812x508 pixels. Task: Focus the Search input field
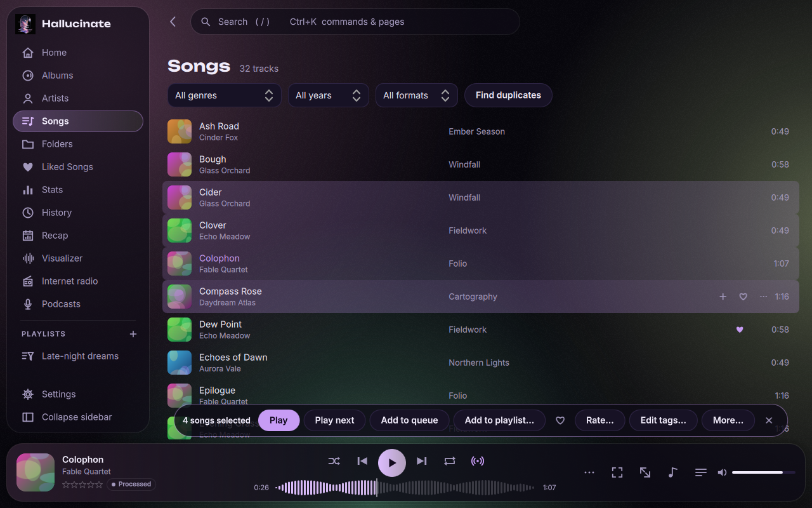[x=355, y=22]
